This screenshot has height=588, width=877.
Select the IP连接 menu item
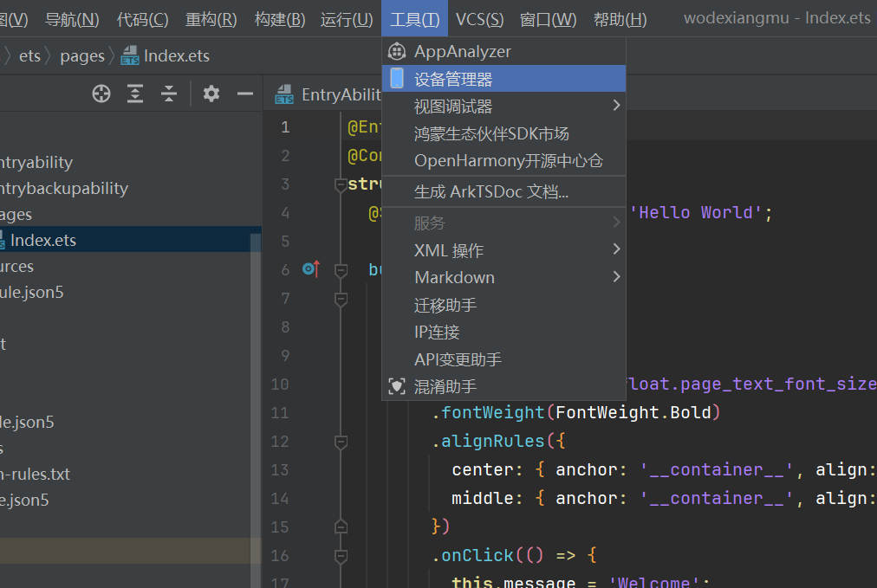click(503, 332)
